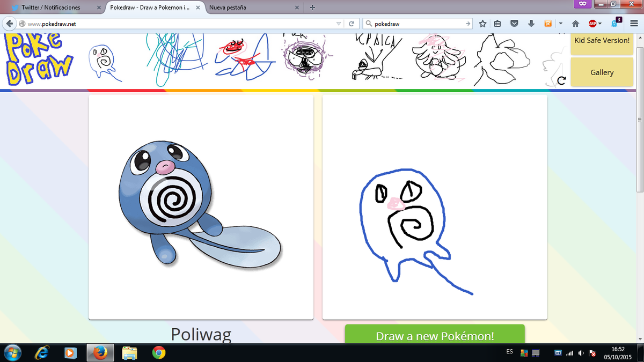Expand the Adblock Plus dropdown
This screenshot has width=644, height=362.
(x=599, y=24)
